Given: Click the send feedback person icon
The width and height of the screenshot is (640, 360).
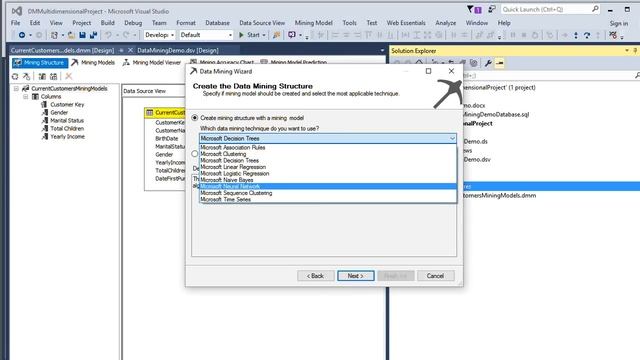Looking at the screenshot, I should (x=492, y=9).
